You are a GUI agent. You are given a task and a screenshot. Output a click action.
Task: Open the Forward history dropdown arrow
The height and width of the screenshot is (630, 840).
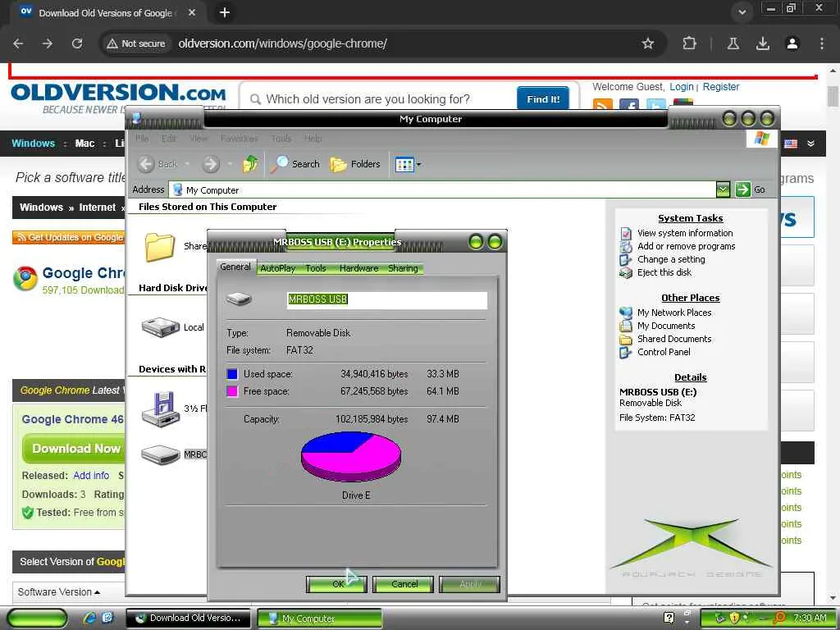point(230,164)
